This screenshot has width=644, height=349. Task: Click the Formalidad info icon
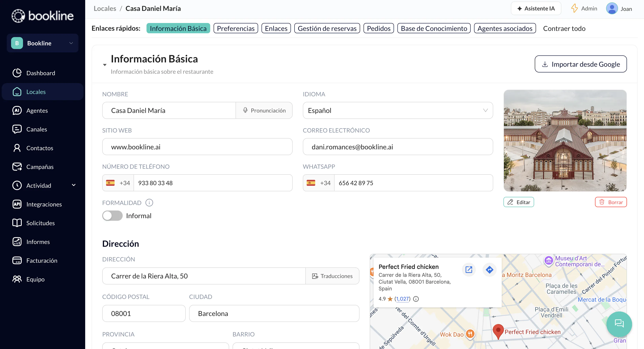(x=149, y=203)
